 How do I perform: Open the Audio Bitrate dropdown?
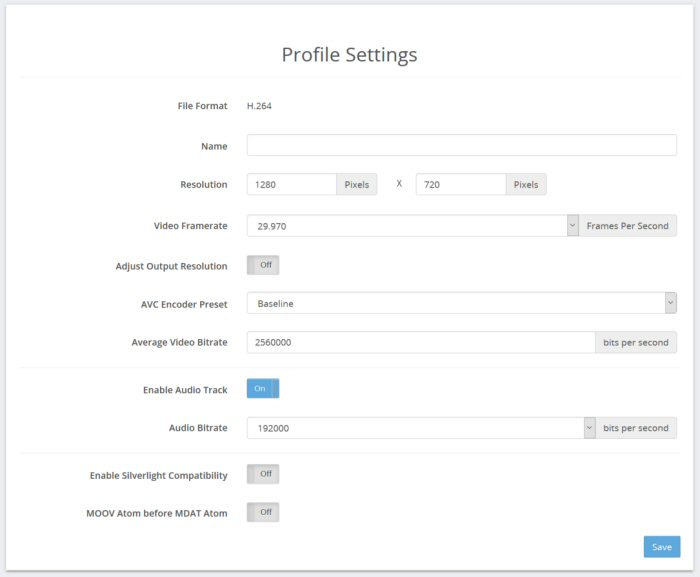[421, 428]
